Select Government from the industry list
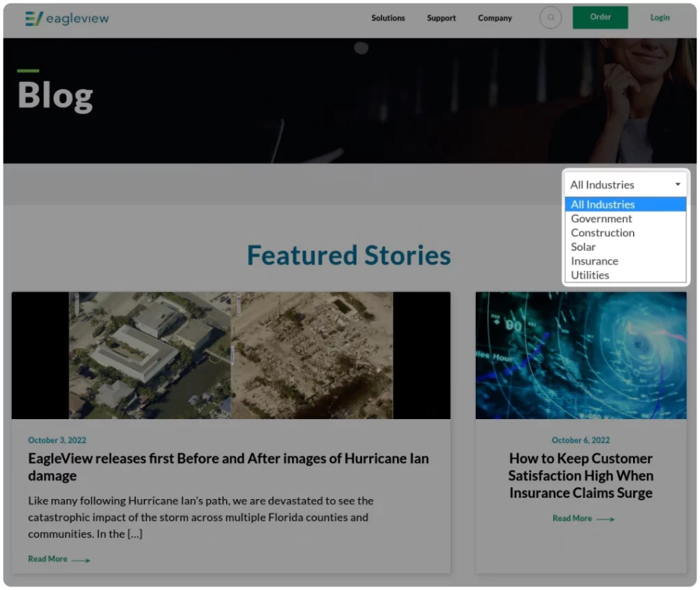 coord(625,218)
